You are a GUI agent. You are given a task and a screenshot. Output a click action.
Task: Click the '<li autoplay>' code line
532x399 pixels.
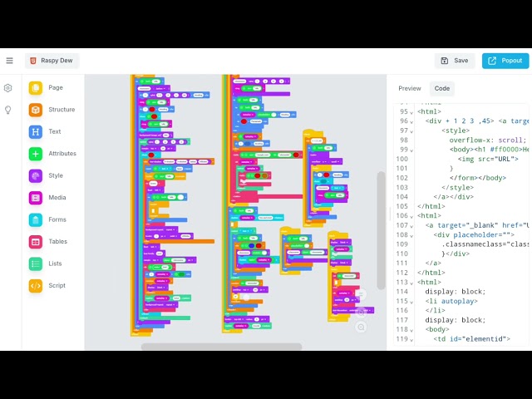point(451,301)
